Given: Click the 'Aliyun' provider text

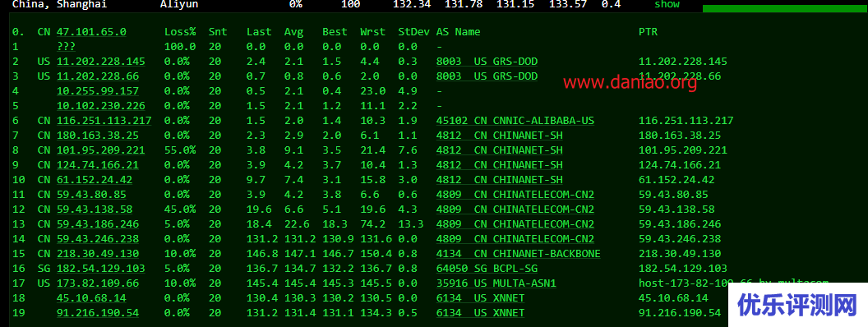Looking at the screenshot, I should point(179,4).
